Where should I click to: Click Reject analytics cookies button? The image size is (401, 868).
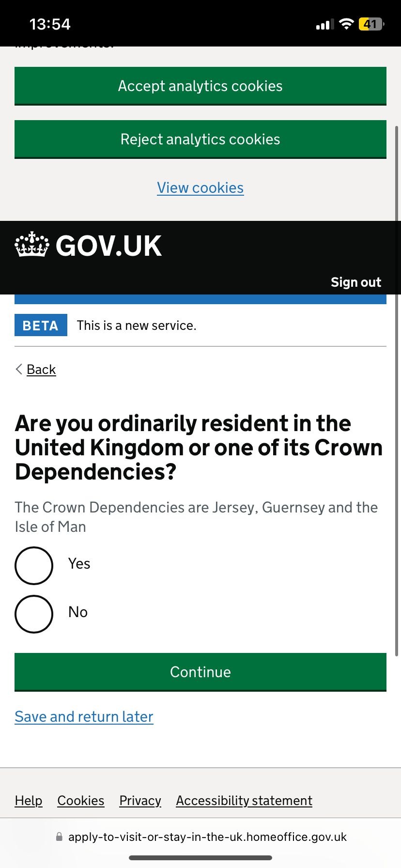coord(200,139)
